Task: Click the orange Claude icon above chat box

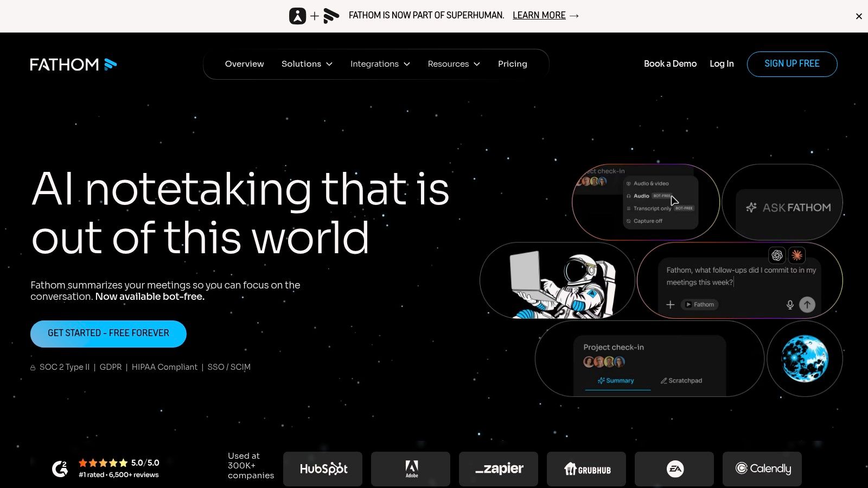Action: point(797,255)
